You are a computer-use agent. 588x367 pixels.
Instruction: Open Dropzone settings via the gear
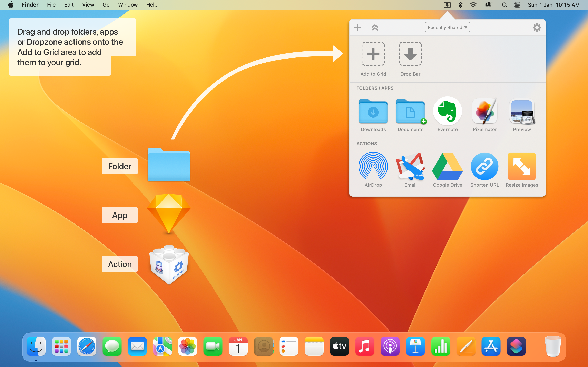(537, 28)
